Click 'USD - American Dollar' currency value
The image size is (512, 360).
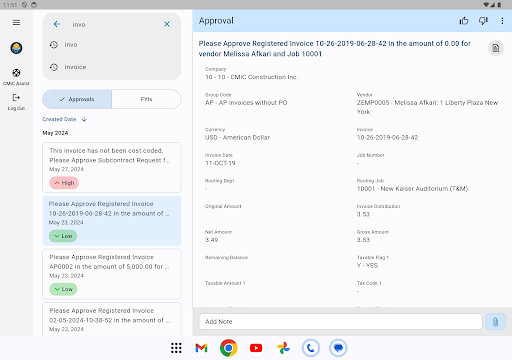(x=237, y=137)
